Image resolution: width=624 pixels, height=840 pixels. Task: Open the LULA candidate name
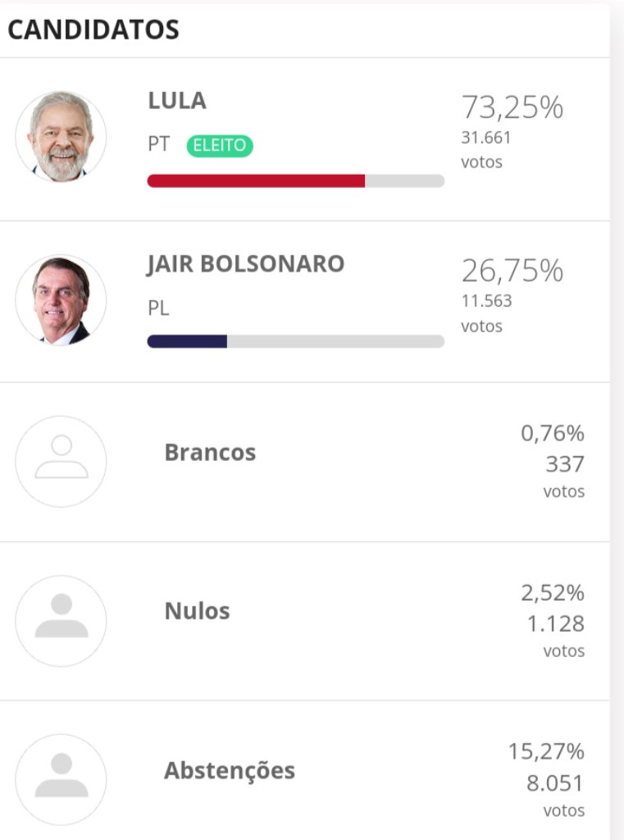tap(177, 101)
